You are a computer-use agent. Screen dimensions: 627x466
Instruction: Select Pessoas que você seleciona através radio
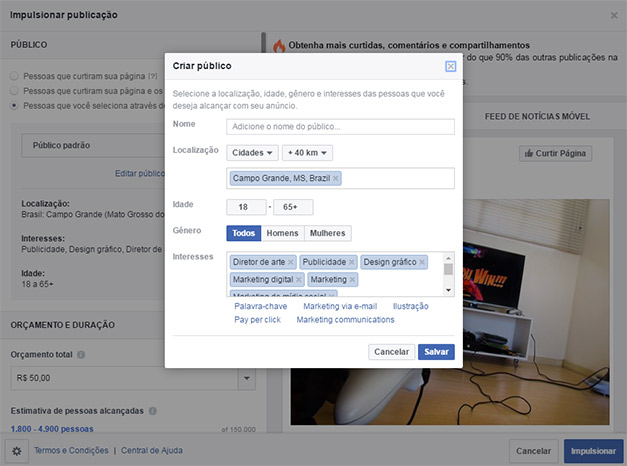point(14,106)
